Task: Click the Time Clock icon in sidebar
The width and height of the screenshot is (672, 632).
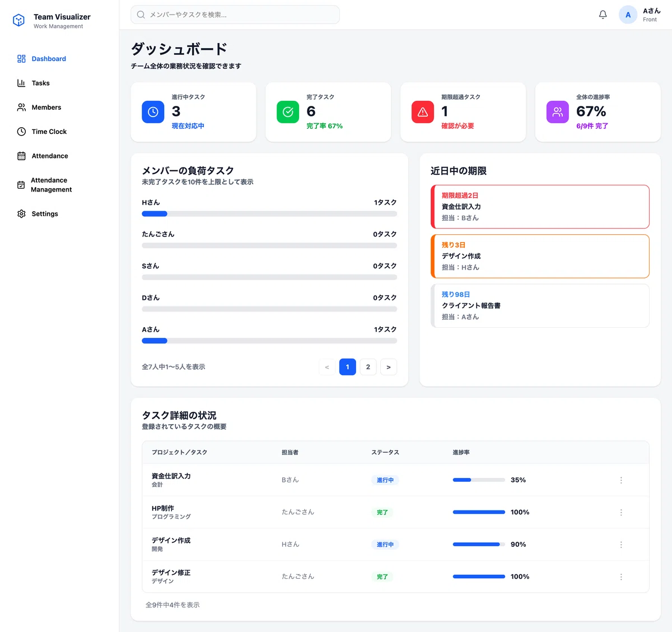Action: [x=21, y=132]
